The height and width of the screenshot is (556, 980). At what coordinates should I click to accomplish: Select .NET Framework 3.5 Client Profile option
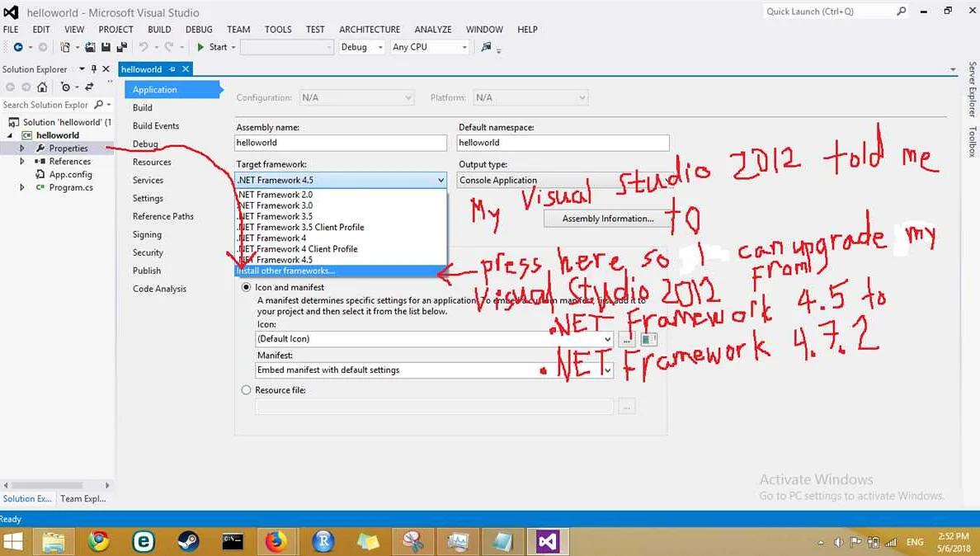341,228
